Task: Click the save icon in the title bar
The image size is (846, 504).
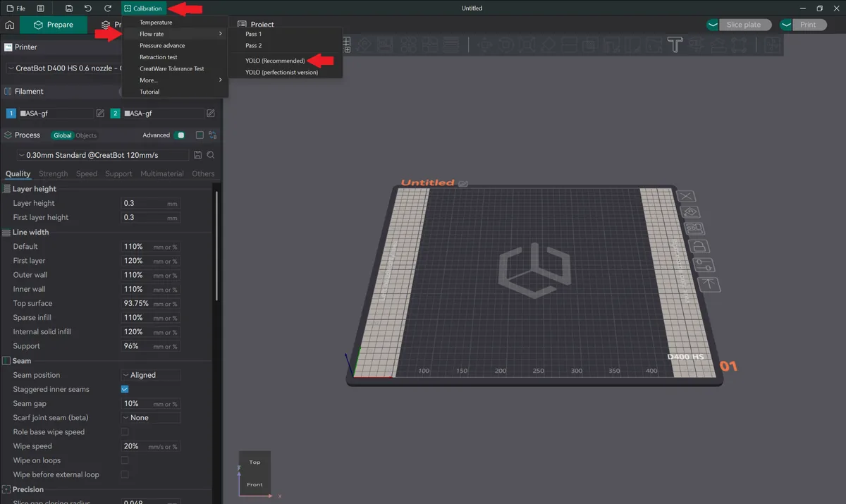Action: point(68,8)
